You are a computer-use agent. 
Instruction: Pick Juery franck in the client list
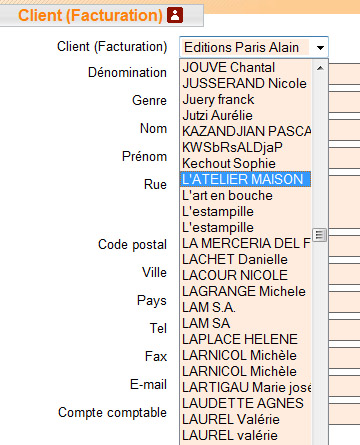tap(245, 99)
